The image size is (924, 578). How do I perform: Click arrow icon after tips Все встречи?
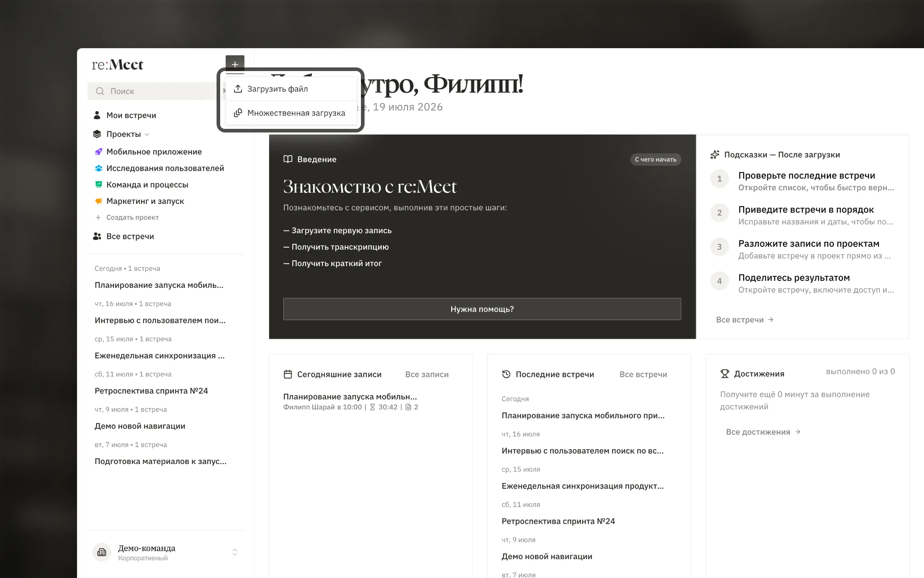click(770, 320)
